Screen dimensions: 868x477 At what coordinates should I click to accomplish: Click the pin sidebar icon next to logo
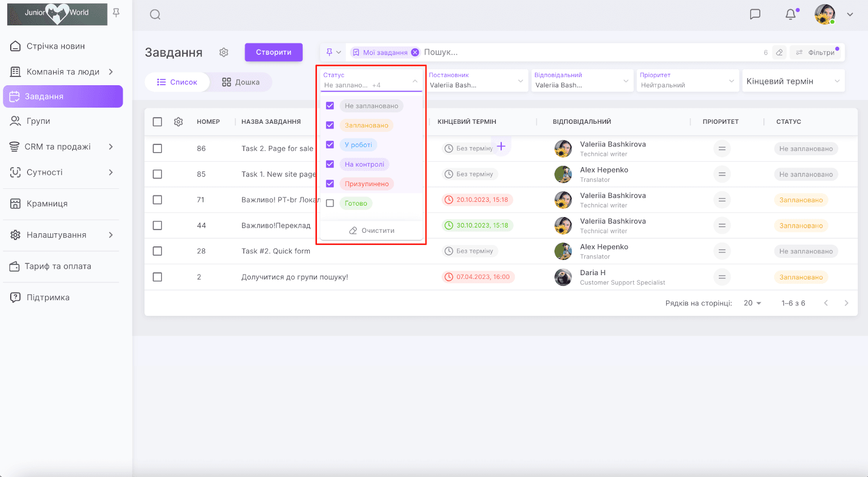point(116,12)
